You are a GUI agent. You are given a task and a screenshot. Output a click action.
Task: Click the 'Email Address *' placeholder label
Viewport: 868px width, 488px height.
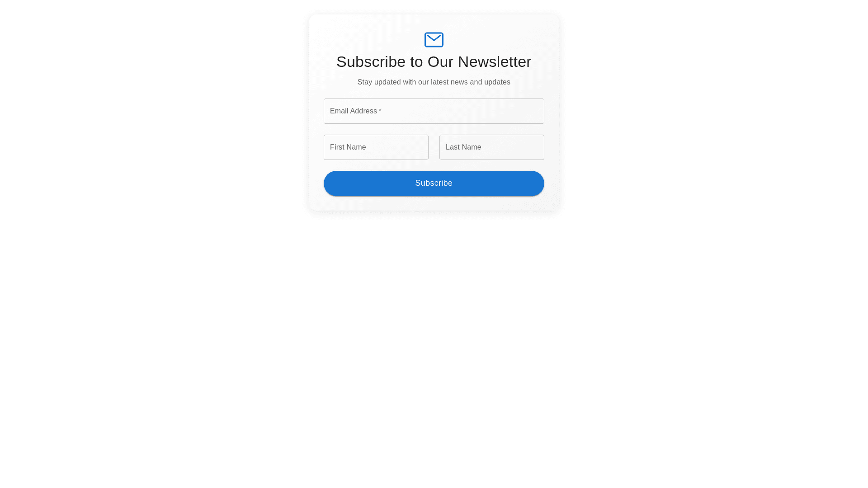(x=356, y=111)
